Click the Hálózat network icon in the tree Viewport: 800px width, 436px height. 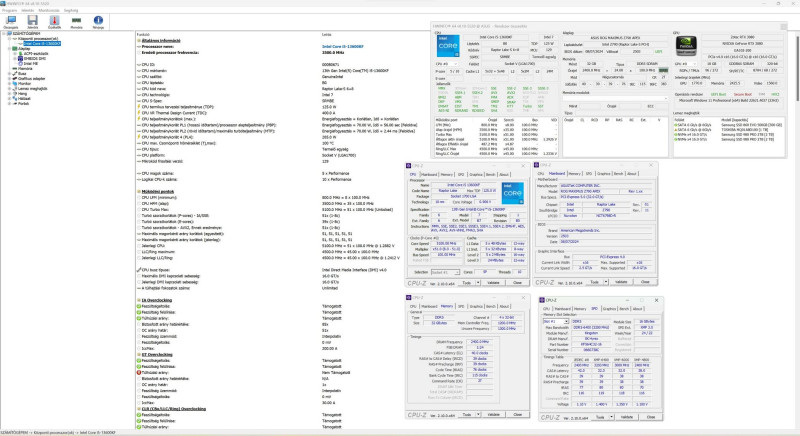(x=15, y=98)
